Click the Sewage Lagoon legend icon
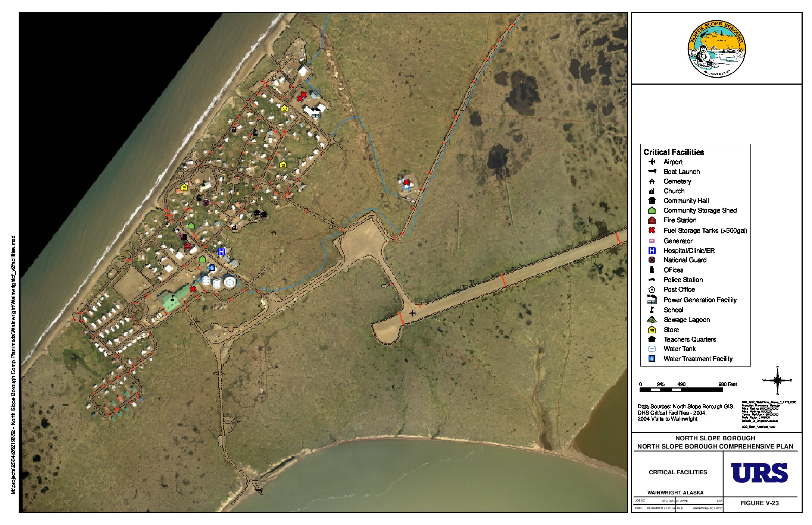Image resolution: width=812 pixels, height=525 pixels. click(x=652, y=320)
